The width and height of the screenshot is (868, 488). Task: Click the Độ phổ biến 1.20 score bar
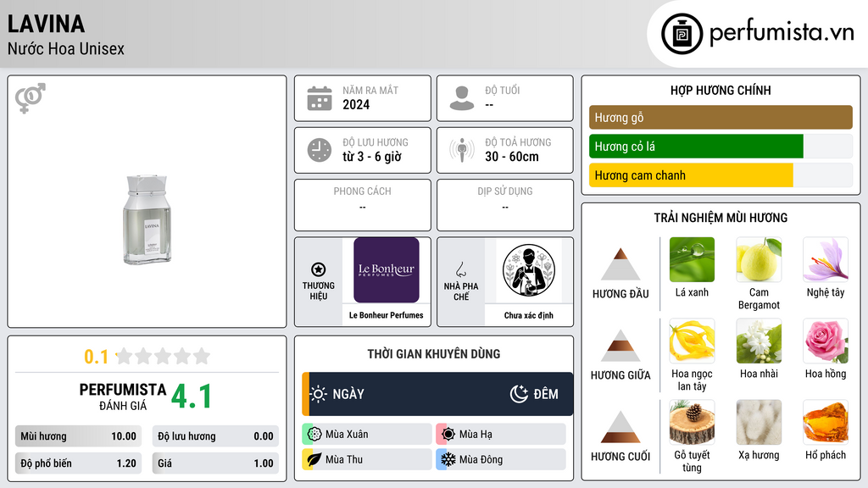(x=78, y=463)
